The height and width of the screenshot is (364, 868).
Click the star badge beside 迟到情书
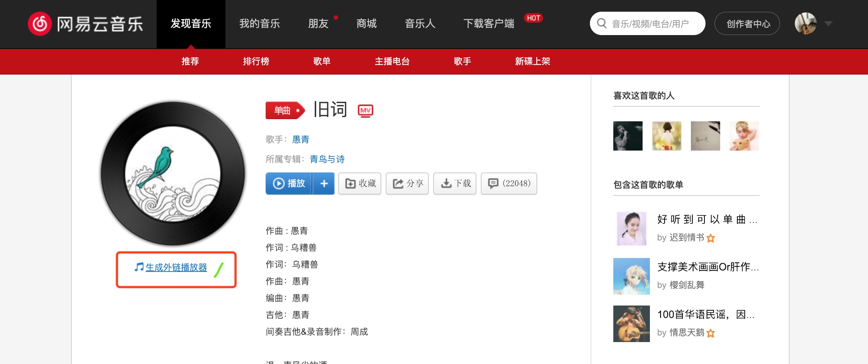tap(711, 238)
